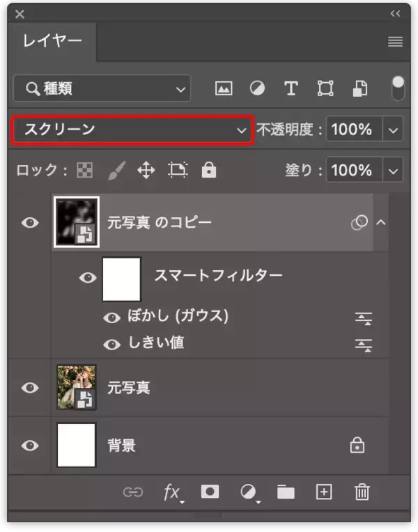Select the 元写真 layer name
Viewport: 418px width, 532px height.
point(128,387)
